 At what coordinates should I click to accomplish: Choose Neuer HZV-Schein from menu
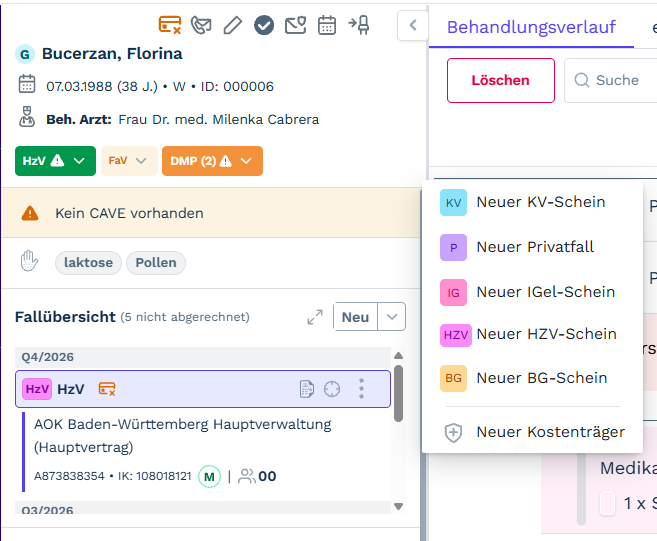532,334
